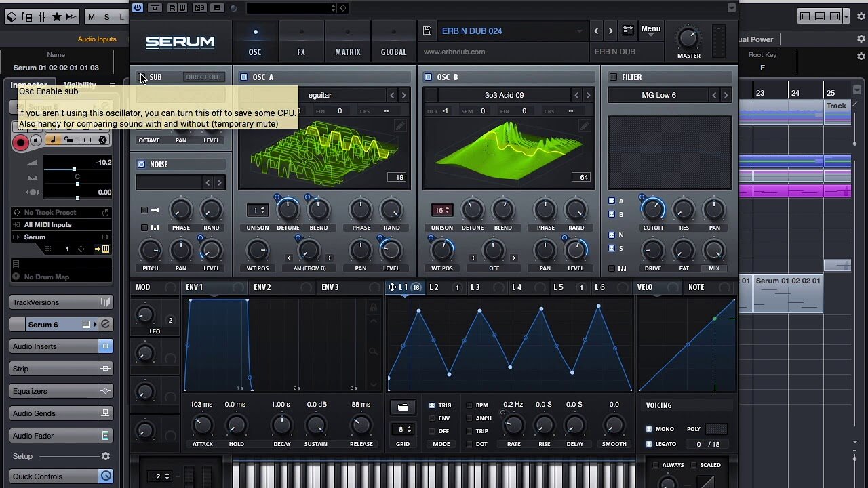Click the Quick Controls power icon
Image resolution: width=868 pixels, height=488 pixels.
coord(106,476)
